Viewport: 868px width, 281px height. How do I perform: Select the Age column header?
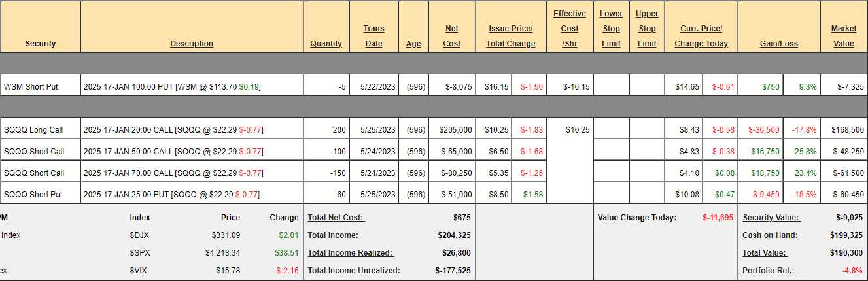tap(413, 44)
